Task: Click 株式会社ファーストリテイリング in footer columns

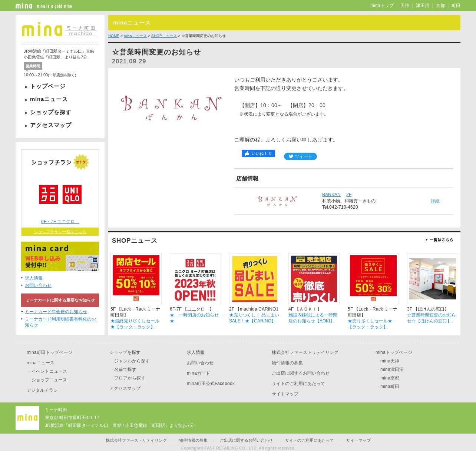Action: tap(305, 352)
